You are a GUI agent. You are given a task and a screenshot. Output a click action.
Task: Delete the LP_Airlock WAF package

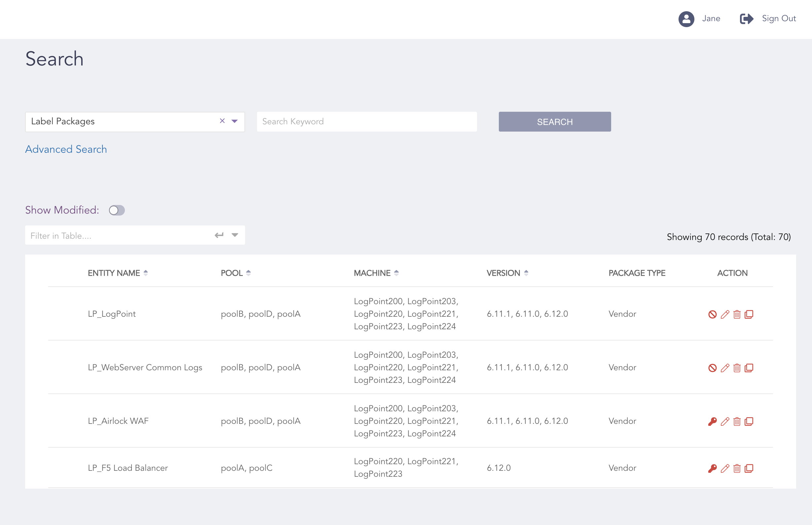pos(737,421)
